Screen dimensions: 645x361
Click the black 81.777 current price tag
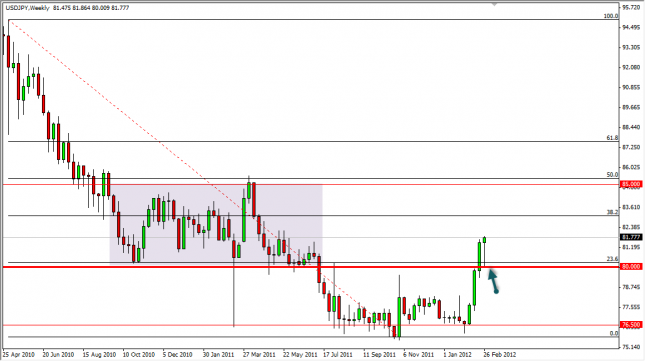631,237
